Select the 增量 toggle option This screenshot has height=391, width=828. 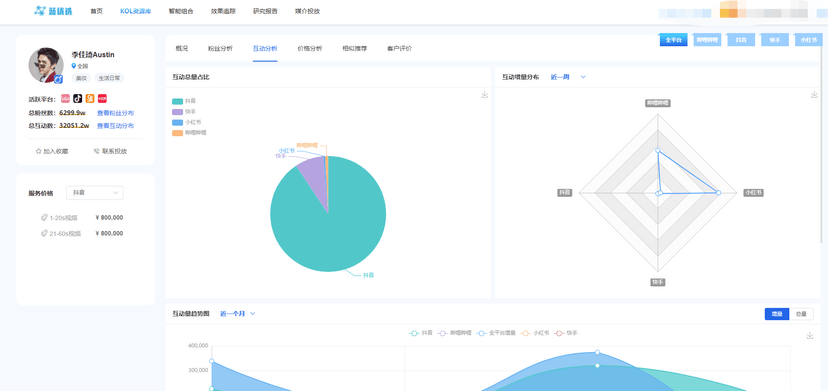[x=777, y=314]
